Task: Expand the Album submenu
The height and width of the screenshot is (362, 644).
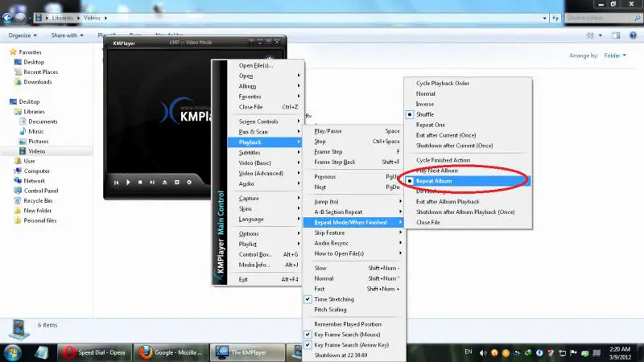Action: tap(266, 86)
